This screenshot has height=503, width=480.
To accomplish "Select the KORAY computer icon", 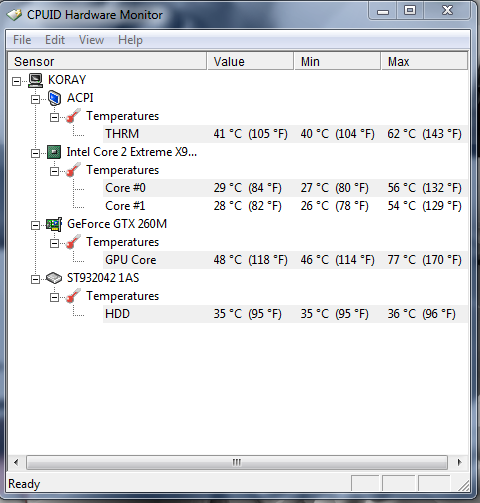I will click(35, 80).
